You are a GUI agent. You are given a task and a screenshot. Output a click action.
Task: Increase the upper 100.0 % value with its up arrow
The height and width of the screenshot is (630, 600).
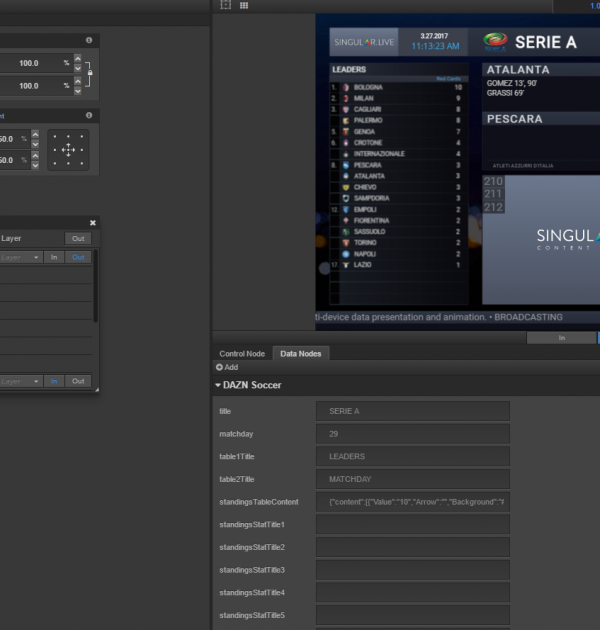[x=78, y=58]
